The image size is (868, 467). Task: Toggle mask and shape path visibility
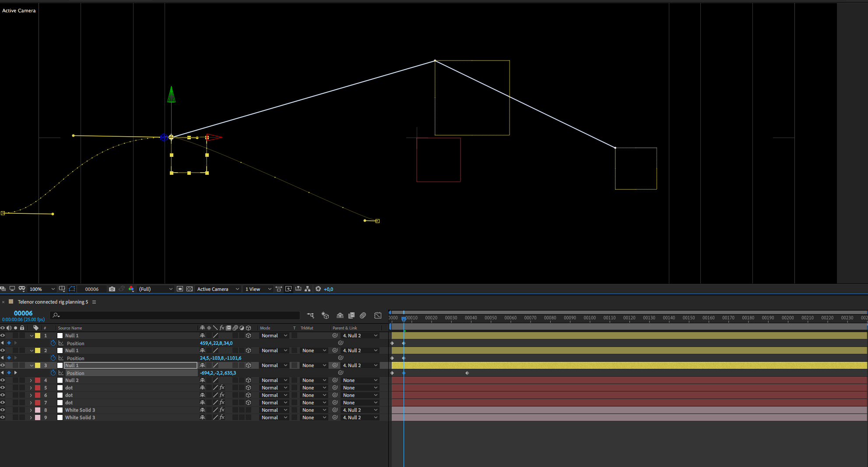(x=72, y=289)
